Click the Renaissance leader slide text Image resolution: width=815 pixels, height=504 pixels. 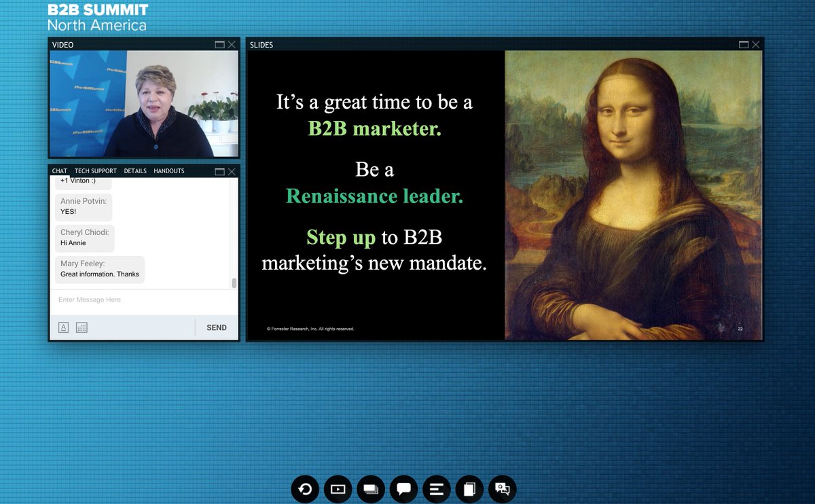tap(374, 196)
